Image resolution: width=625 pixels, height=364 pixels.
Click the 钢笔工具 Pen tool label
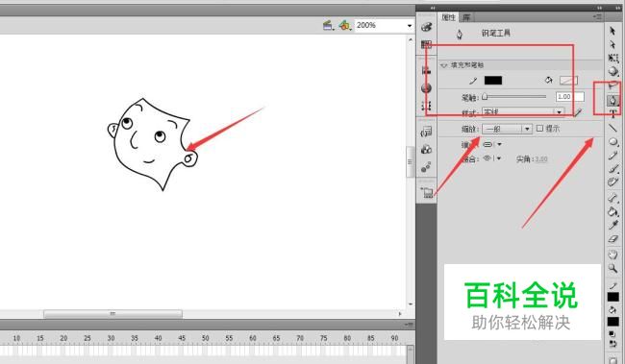tap(495, 33)
